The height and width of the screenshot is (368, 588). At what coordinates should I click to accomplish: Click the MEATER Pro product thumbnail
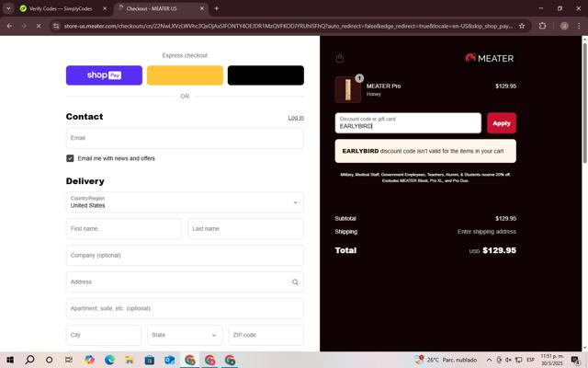[x=348, y=90]
